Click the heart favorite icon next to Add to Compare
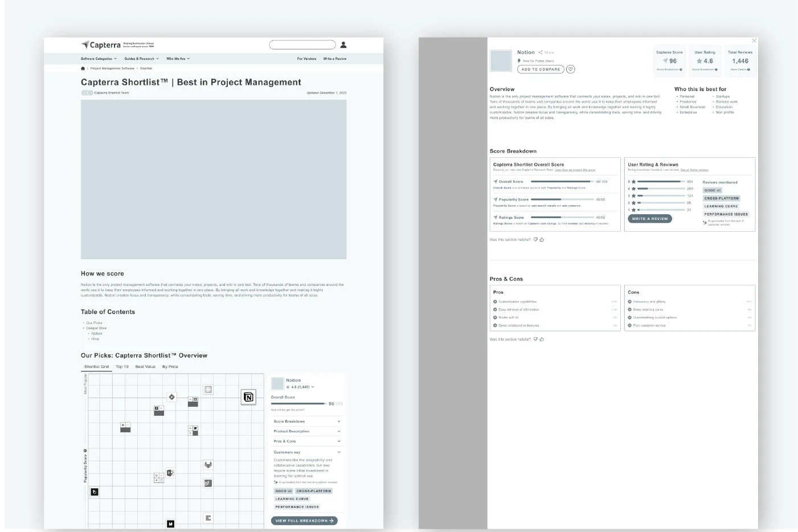798x532 pixels. [570, 69]
